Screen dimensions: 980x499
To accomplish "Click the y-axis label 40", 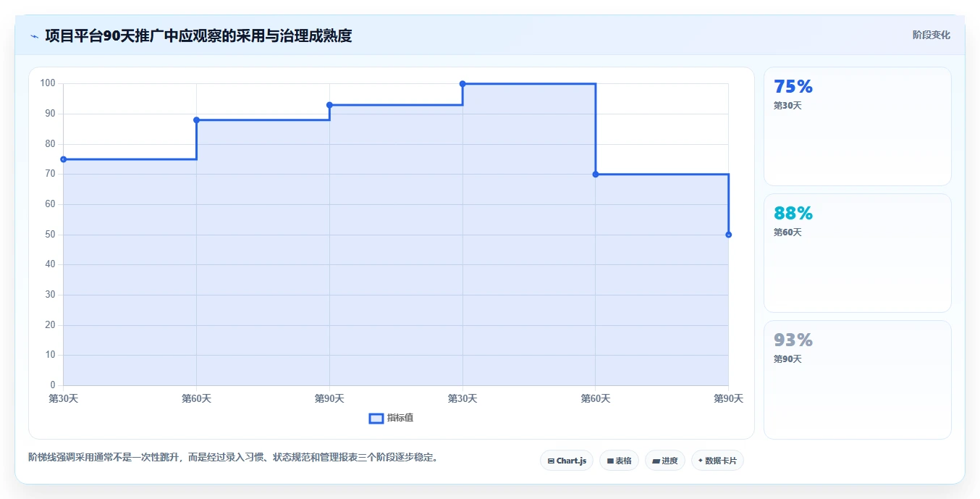I will (x=50, y=264).
